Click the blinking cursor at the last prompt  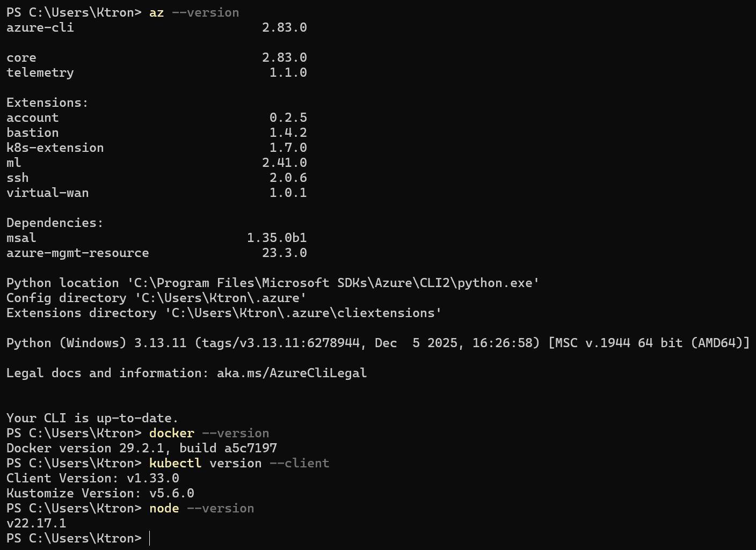tap(150, 538)
